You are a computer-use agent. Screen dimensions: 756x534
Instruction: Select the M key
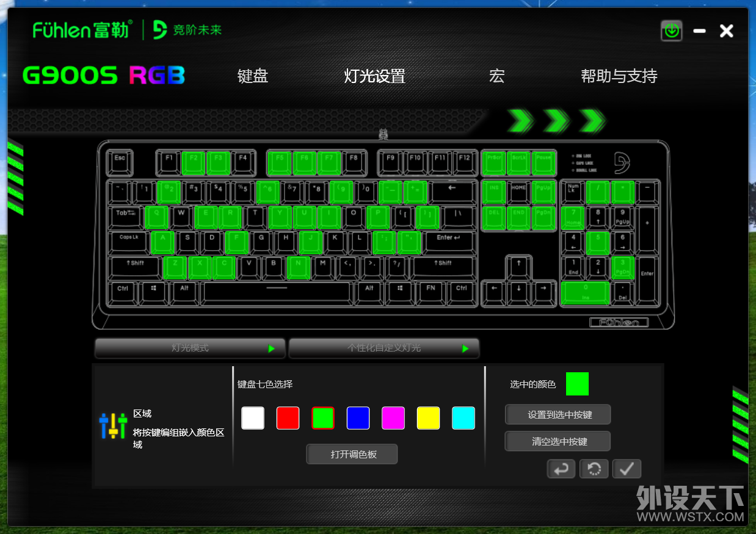pyautogui.click(x=323, y=267)
